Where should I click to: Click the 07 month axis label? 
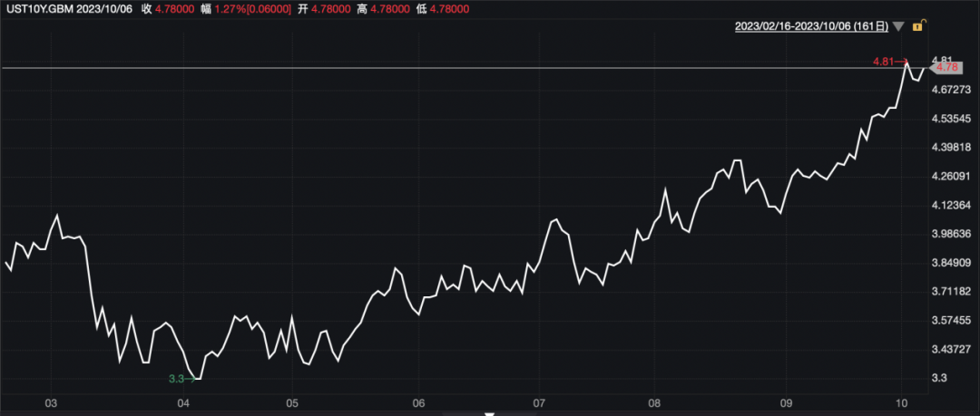click(x=538, y=403)
